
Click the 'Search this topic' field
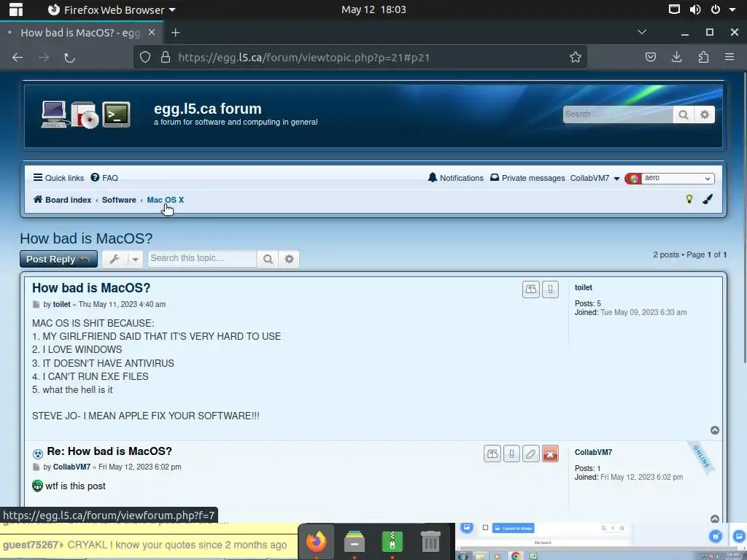[x=202, y=259]
